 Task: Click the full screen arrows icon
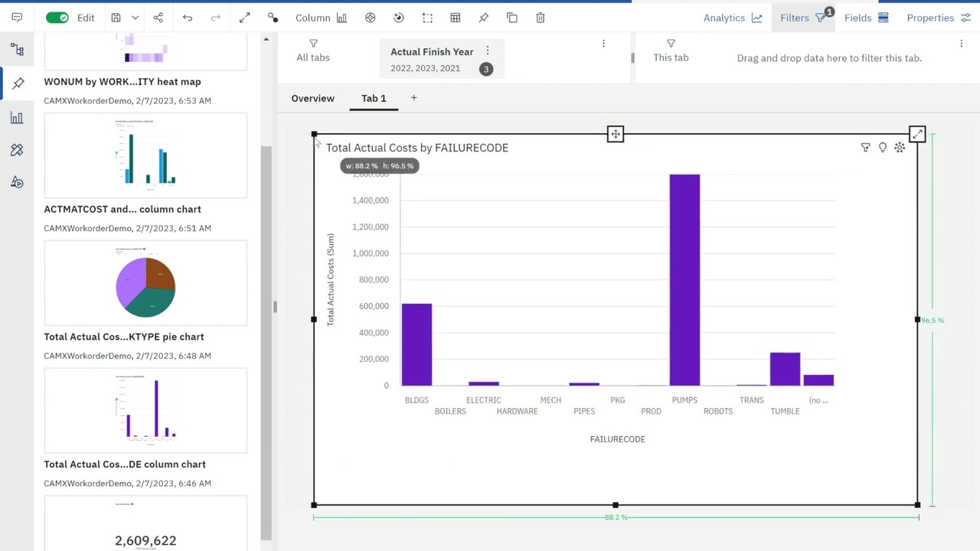pyautogui.click(x=245, y=18)
